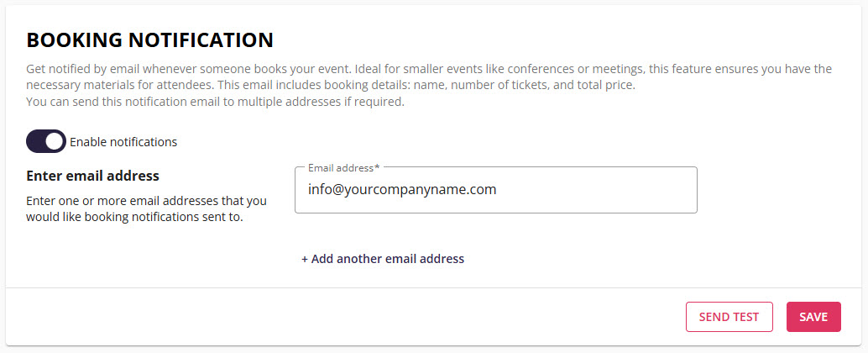Image resolution: width=868 pixels, height=353 pixels.
Task: Click the sentence about sending to multiple addresses
Action: pyautogui.click(x=215, y=103)
